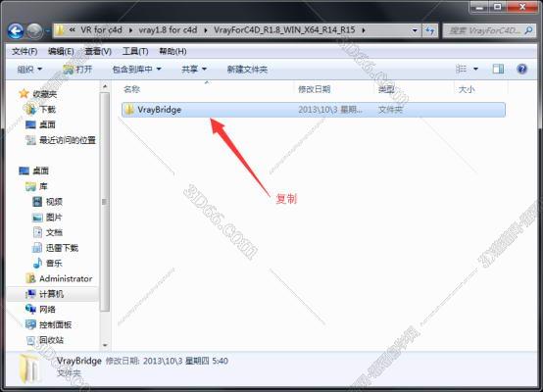This screenshot has width=543, height=392.
Task: Click the Desktop (桌面) icon under Favorites
Action: [x=30, y=124]
